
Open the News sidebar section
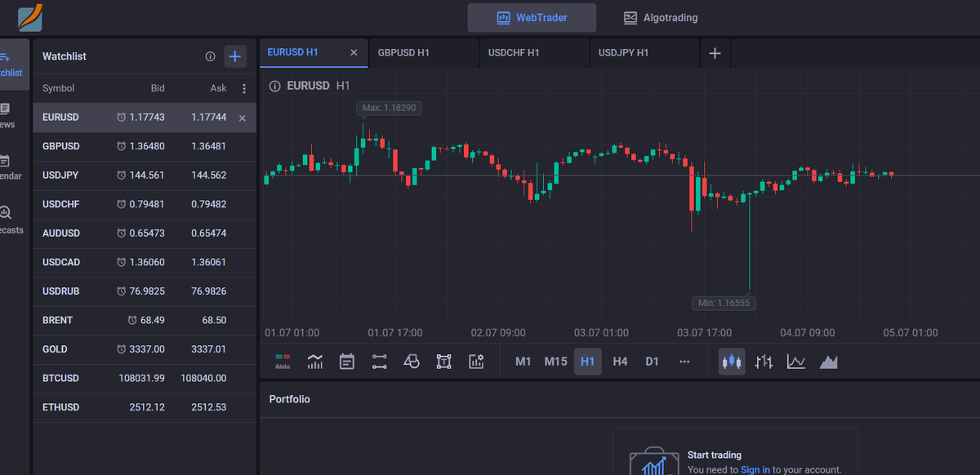pos(7,116)
